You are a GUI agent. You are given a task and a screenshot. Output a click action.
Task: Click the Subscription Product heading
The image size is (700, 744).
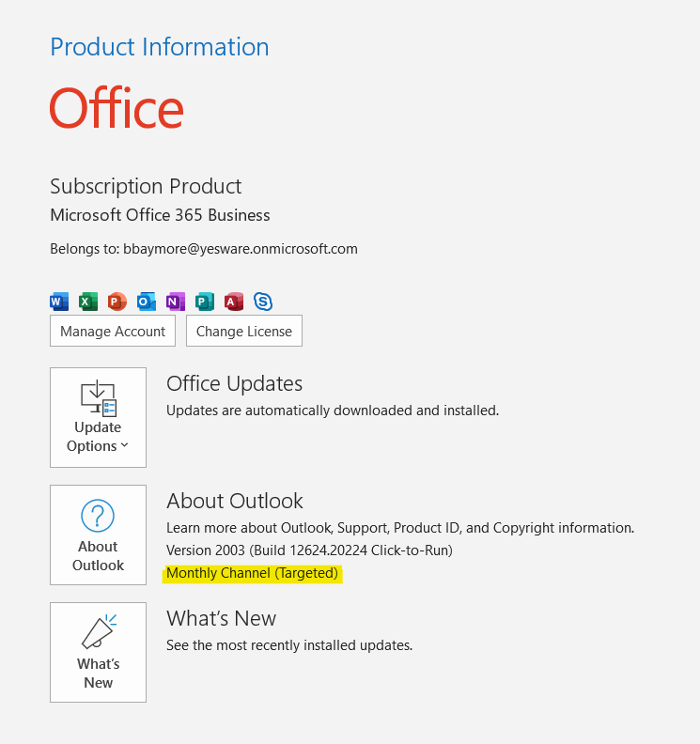[146, 187]
